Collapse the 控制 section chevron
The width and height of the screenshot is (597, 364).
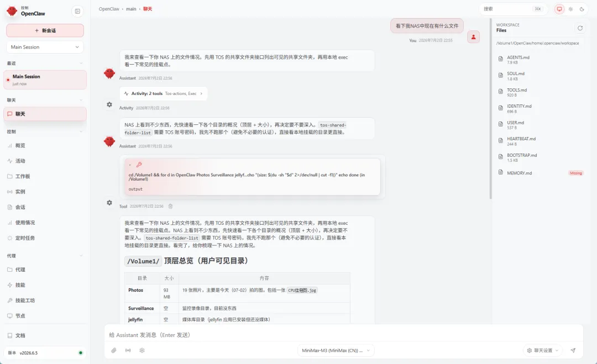point(81,131)
